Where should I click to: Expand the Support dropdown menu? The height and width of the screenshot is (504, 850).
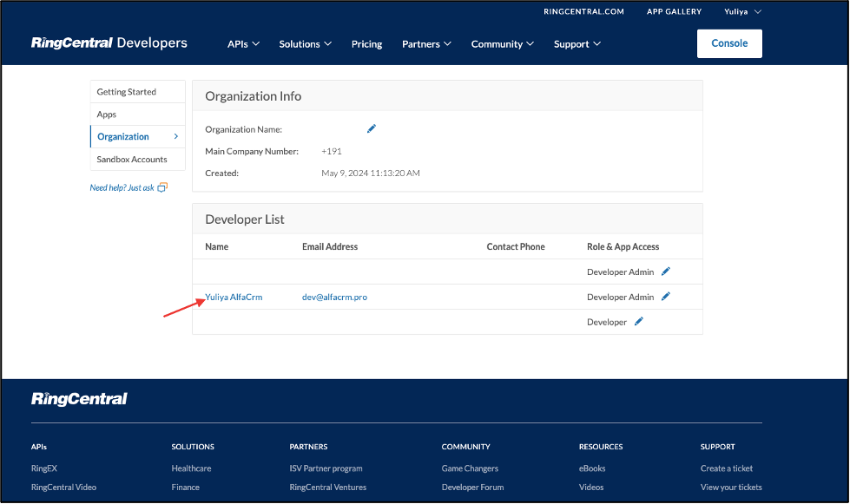[577, 44]
